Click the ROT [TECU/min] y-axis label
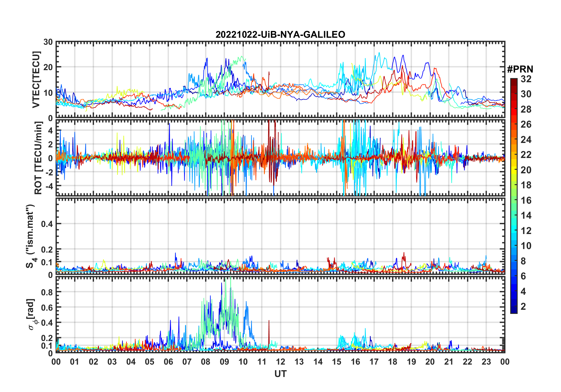The height and width of the screenshot is (392, 561). point(38,158)
